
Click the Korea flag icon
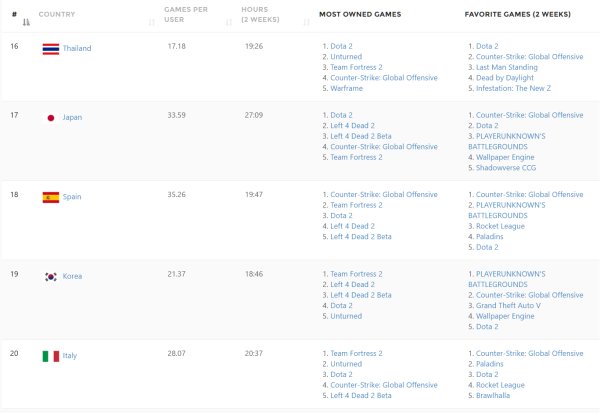[51, 277]
